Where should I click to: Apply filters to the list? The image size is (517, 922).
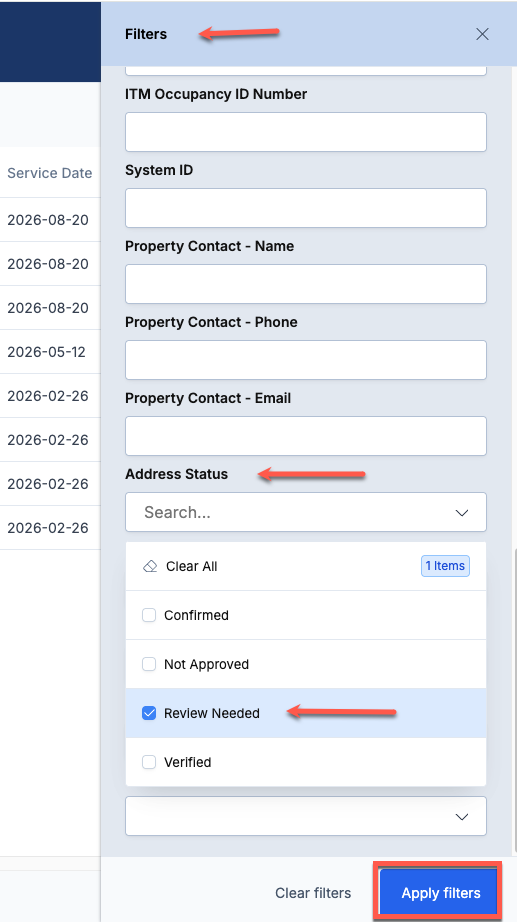(x=441, y=893)
